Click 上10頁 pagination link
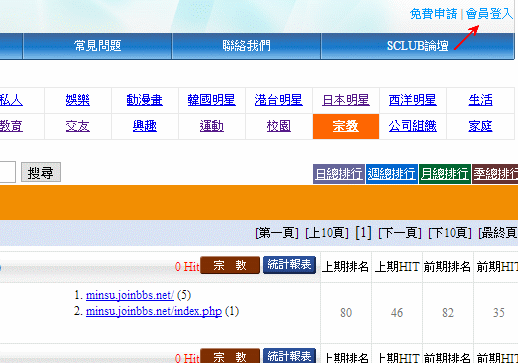Viewport: 518px width, 363px height. pyautogui.click(x=327, y=233)
